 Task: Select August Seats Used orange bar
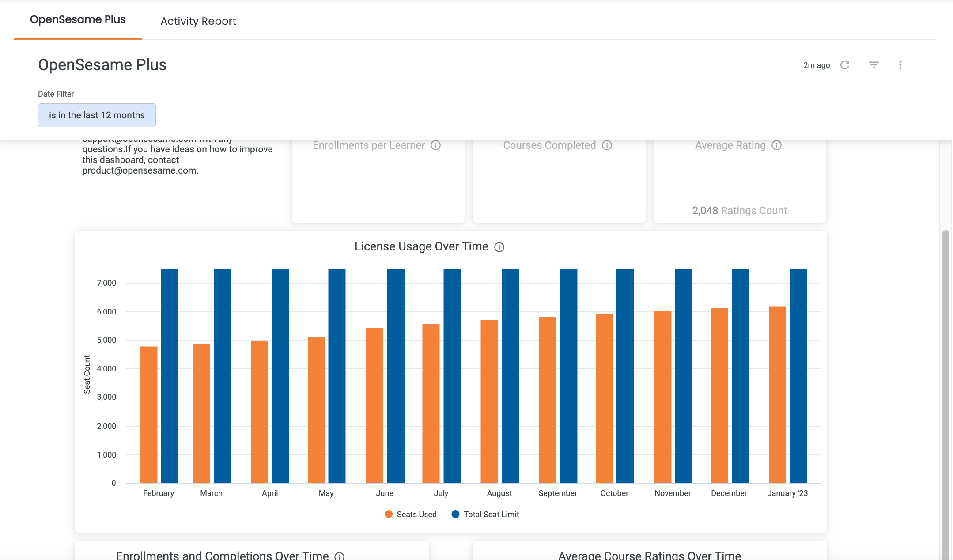click(489, 401)
